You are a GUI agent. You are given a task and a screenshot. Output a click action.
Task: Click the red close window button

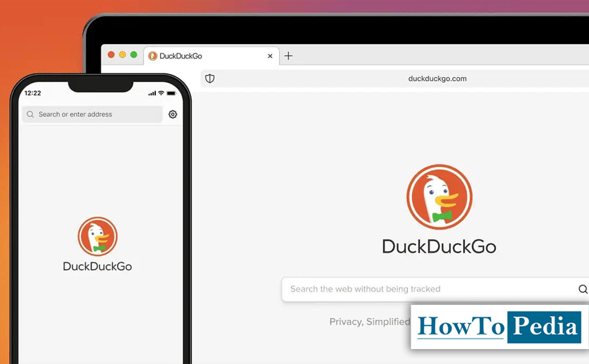point(111,55)
